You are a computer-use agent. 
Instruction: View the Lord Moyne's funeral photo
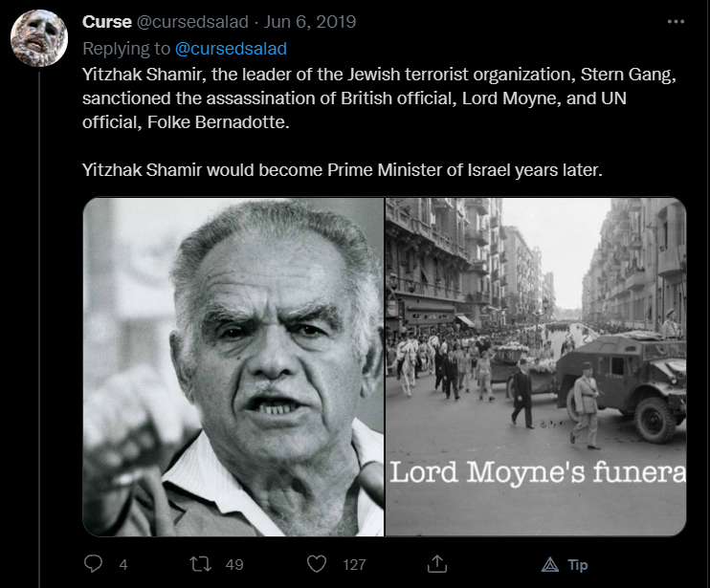click(x=536, y=367)
